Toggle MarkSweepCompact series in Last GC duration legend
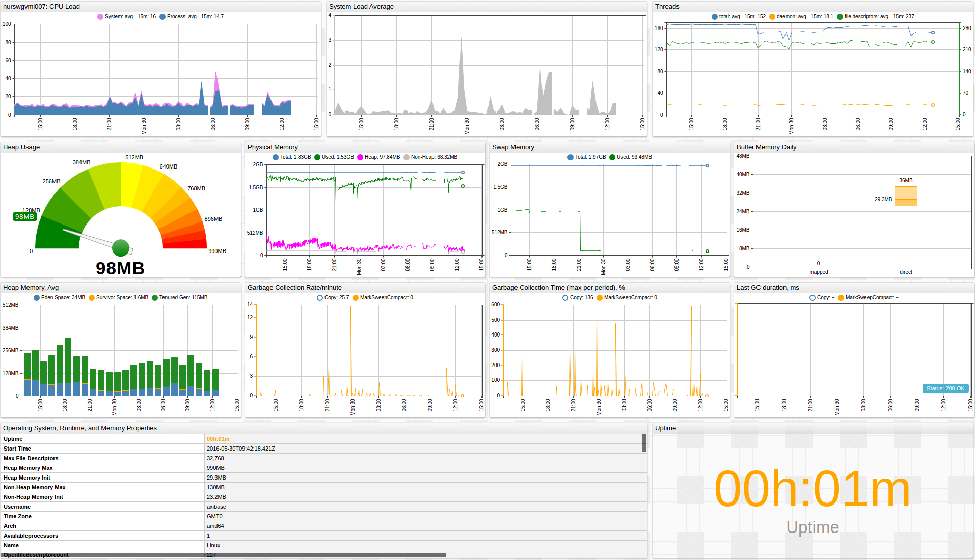Viewport: 975px width, 560px height. pyautogui.click(x=869, y=298)
